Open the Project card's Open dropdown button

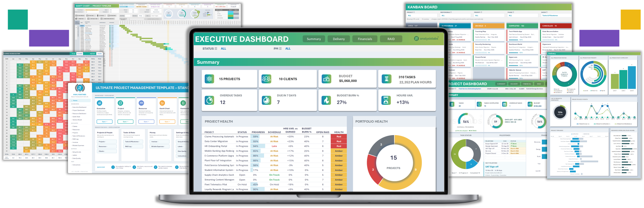click(x=125, y=122)
